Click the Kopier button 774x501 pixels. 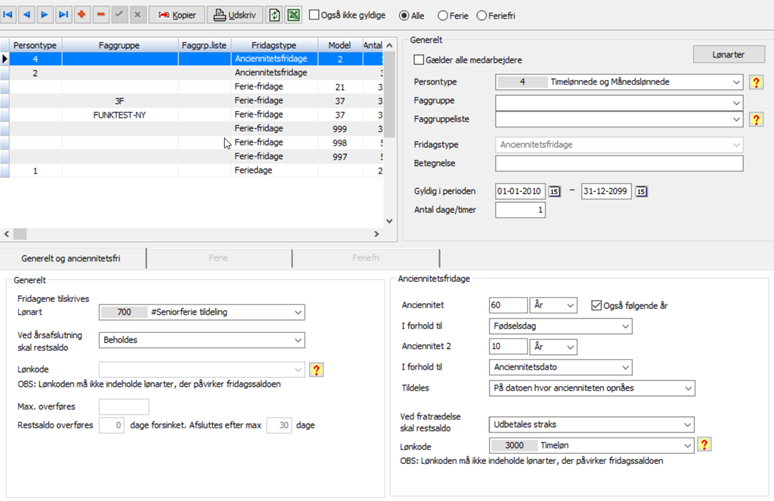176,15
